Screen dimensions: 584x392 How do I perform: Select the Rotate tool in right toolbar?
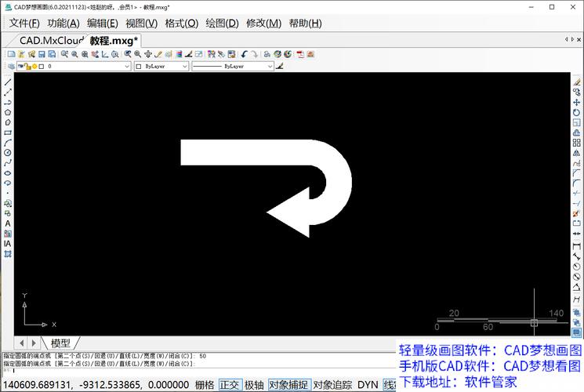[577, 112]
